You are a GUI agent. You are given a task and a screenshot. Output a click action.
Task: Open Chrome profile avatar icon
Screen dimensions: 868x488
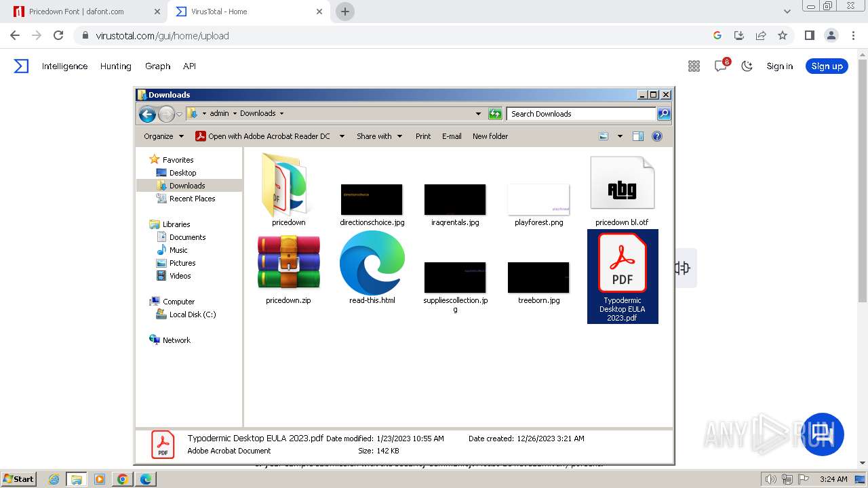(x=831, y=35)
